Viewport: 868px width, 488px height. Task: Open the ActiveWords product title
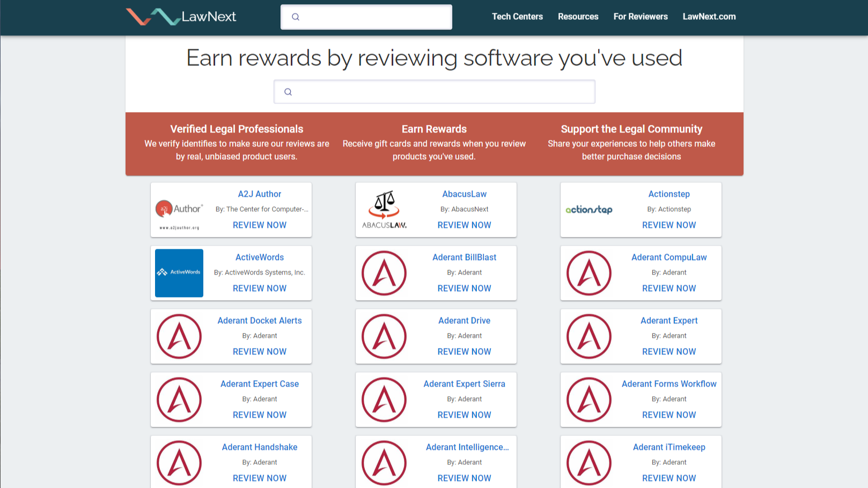click(260, 257)
